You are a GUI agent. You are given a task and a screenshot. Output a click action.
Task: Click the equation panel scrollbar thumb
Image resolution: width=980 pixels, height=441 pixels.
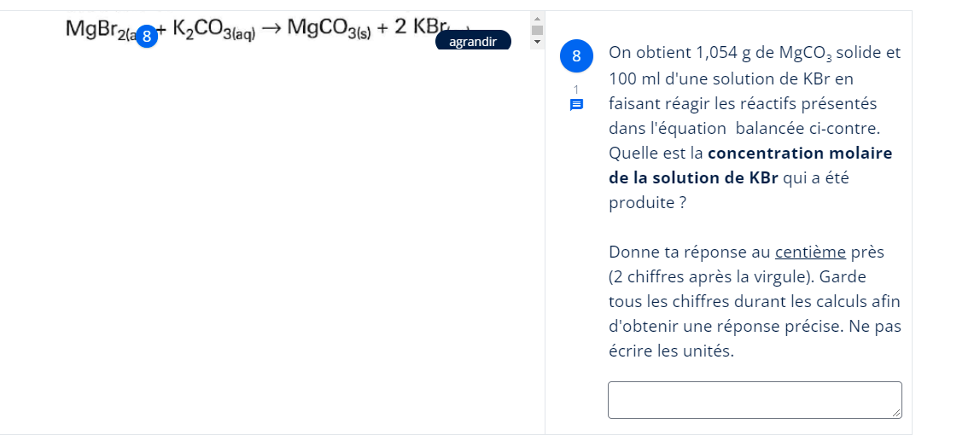click(537, 30)
